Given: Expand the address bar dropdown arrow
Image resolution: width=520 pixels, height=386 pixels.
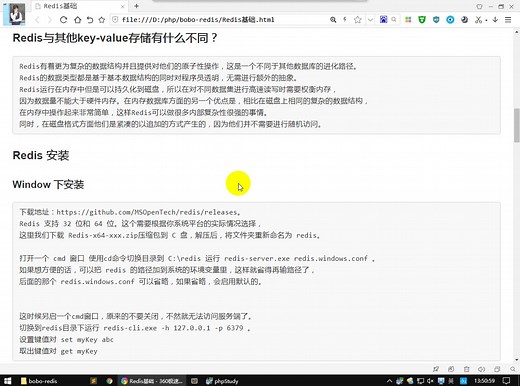Looking at the screenshot, I should coord(370,20).
